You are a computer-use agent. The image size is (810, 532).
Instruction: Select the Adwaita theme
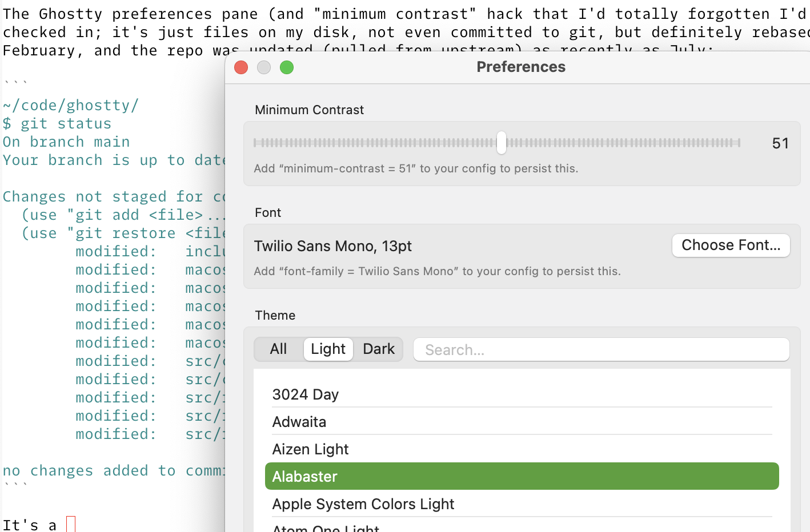point(522,422)
